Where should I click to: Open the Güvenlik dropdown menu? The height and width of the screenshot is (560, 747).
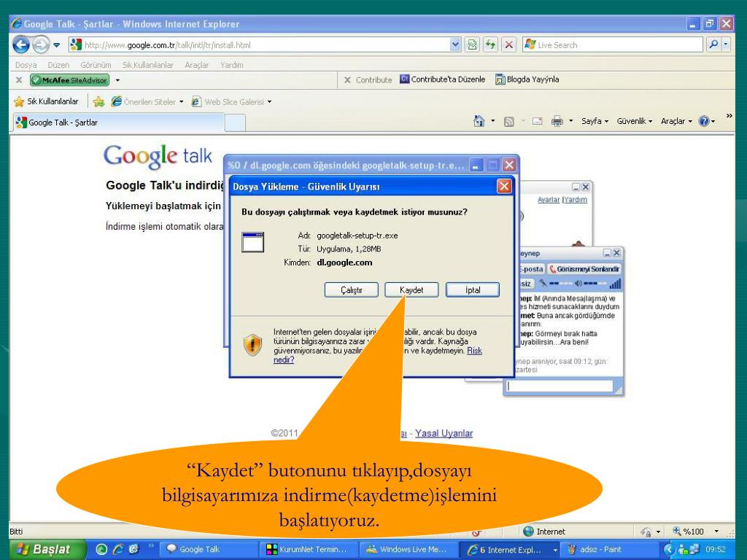click(634, 122)
